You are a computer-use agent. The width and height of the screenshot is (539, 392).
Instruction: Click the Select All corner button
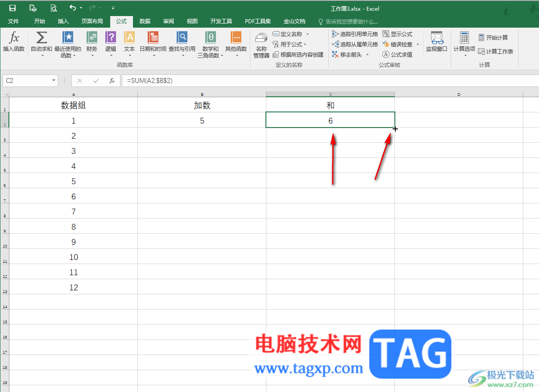[4, 94]
